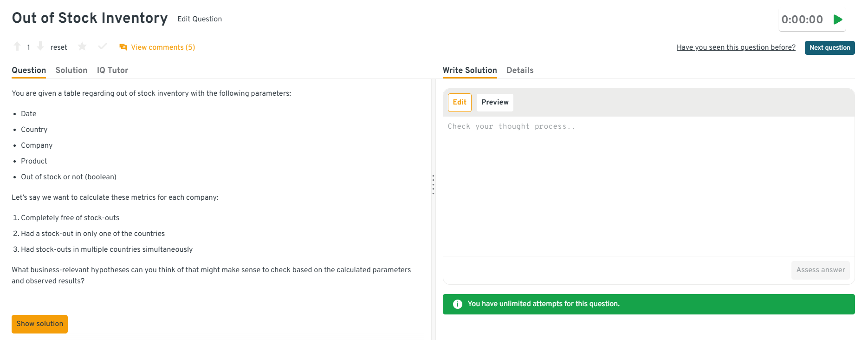Star this question as a favorite

[x=82, y=46]
